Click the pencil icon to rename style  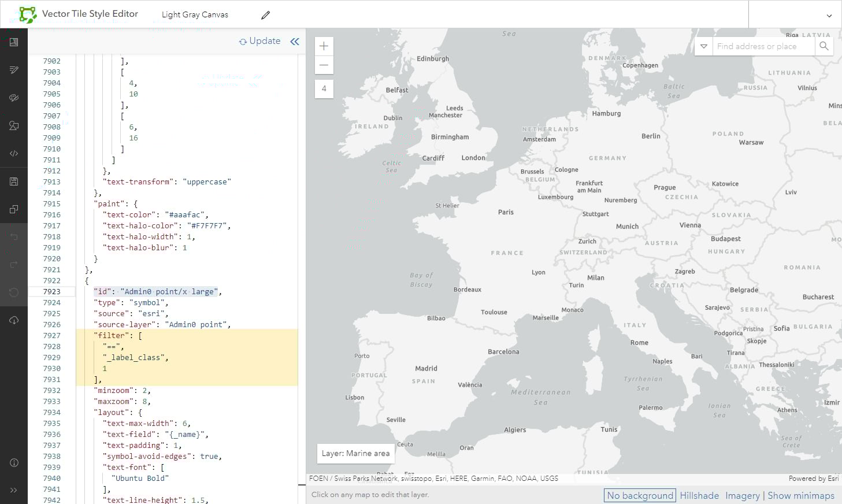click(265, 15)
